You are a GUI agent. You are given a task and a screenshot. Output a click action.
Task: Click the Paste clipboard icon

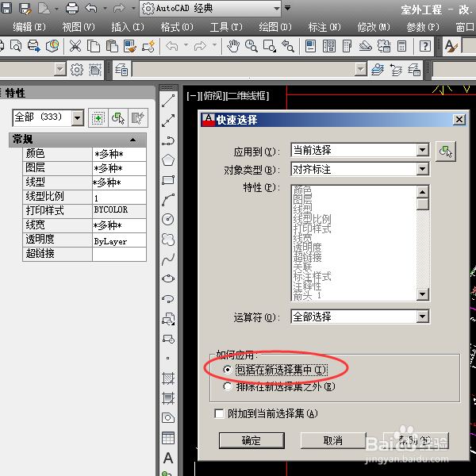pyautogui.click(x=112, y=46)
